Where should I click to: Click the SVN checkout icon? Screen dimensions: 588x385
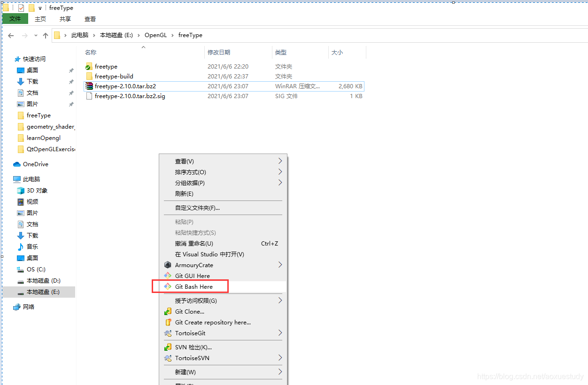(168, 347)
